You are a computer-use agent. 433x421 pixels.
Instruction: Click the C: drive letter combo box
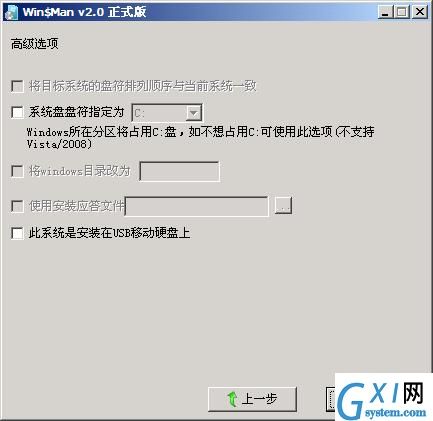167,113
